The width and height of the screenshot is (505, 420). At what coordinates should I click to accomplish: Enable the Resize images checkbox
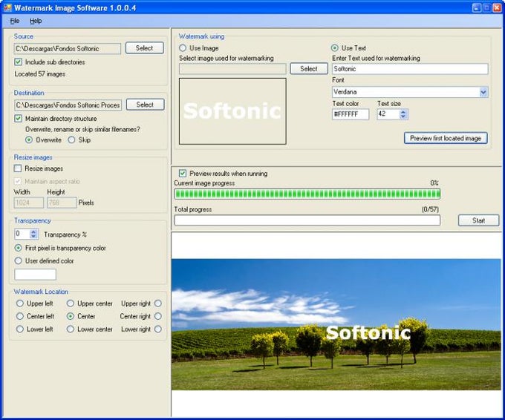[x=18, y=168]
